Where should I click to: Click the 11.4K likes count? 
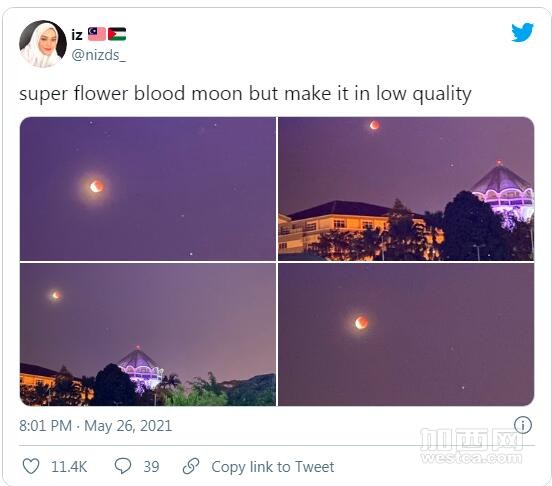(x=69, y=467)
